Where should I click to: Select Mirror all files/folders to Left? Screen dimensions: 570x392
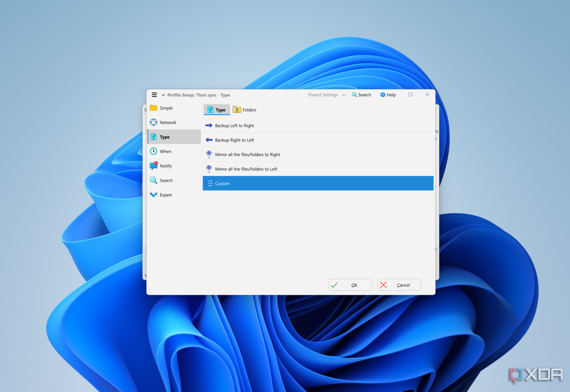click(x=246, y=169)
